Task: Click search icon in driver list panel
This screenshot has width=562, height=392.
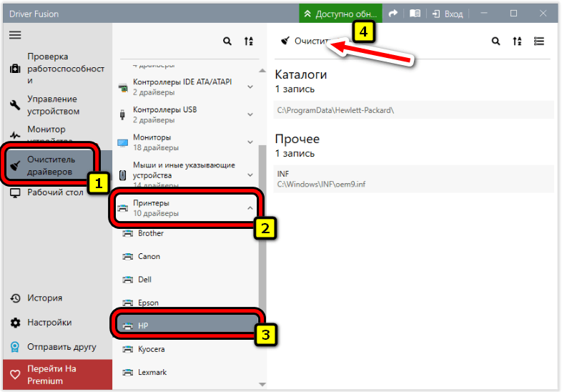Action: tap(227, 41)
